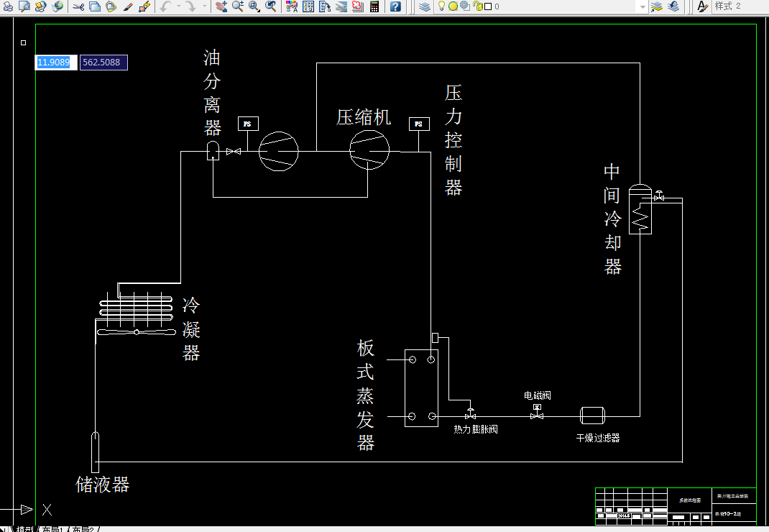769x532 pixels.
Task: Open the QuickCalc calculator
Action: click(374, 6)
